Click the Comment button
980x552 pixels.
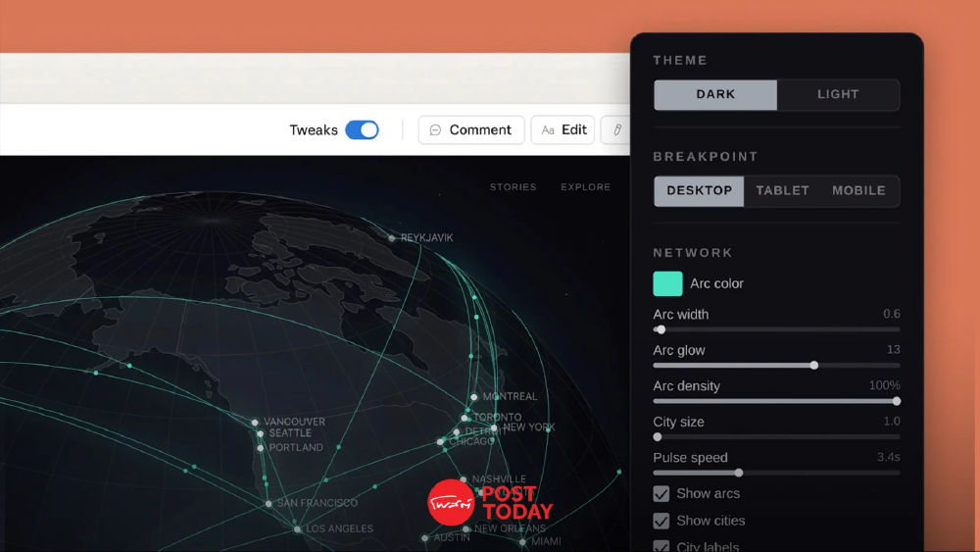tap(470, 130)
